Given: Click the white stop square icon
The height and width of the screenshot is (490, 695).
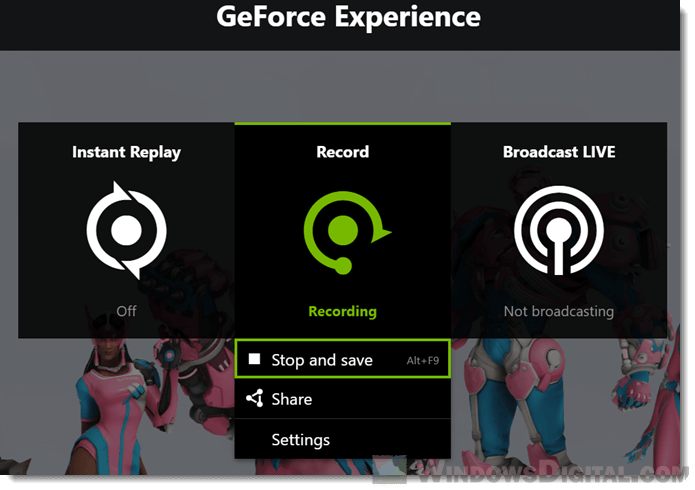Looking at the screenshot, I should (254, 359).
